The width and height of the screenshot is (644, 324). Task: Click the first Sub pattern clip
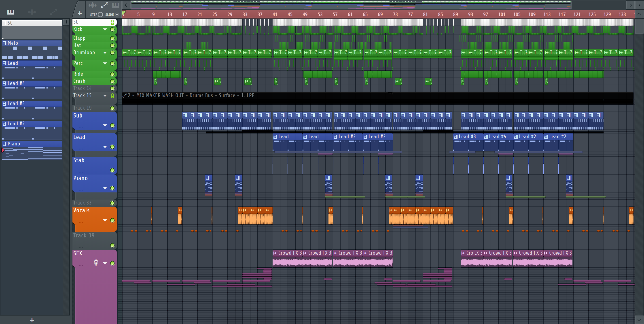186,121
